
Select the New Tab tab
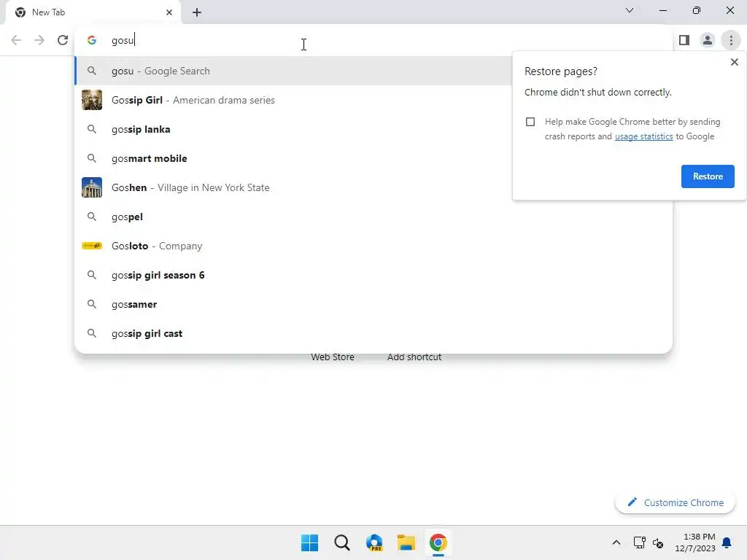pos(93,12)
